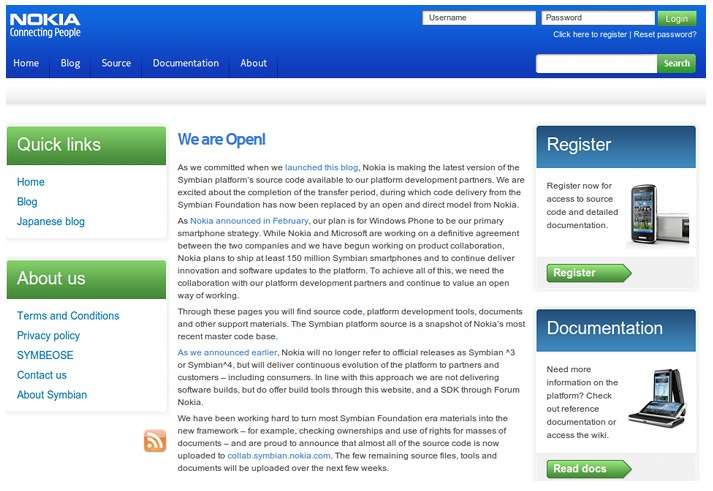Click the Quick links panel header

pos(86,145)
